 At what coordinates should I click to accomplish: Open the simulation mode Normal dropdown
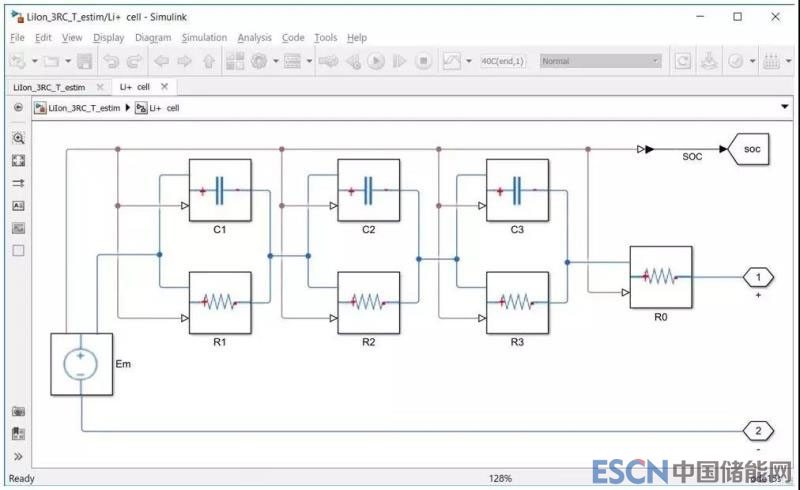[600, 61]
